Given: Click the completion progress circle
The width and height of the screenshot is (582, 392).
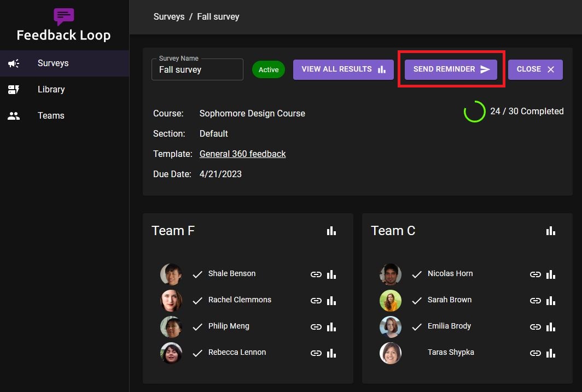Looking at the screenshot, I should 474,112.
